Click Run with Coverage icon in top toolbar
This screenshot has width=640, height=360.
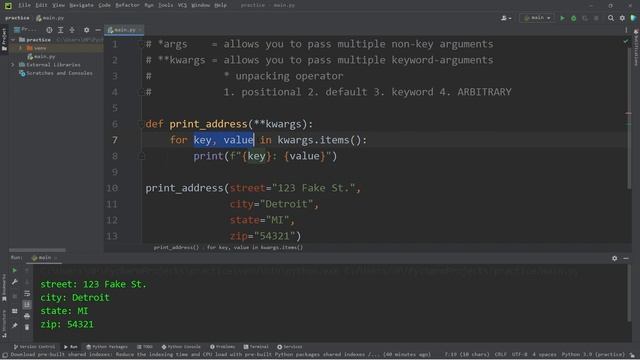point(585,18)
